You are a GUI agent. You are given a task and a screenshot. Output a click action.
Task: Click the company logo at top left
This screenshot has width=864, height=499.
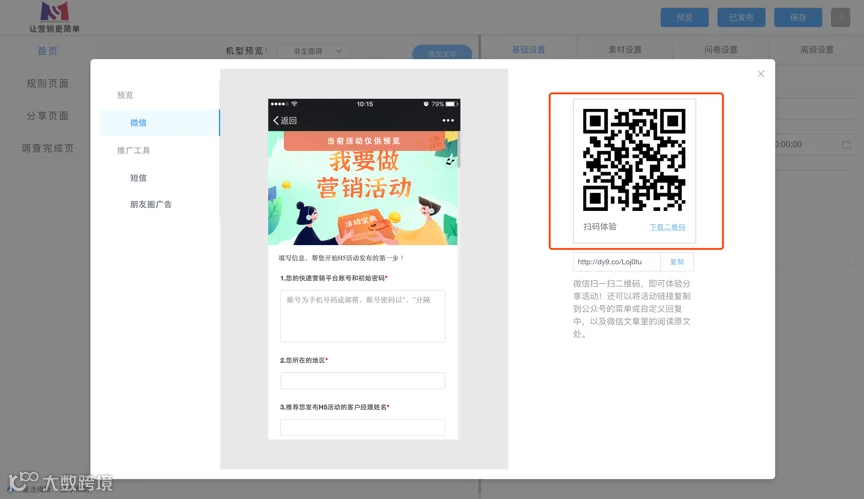[54, 17]
